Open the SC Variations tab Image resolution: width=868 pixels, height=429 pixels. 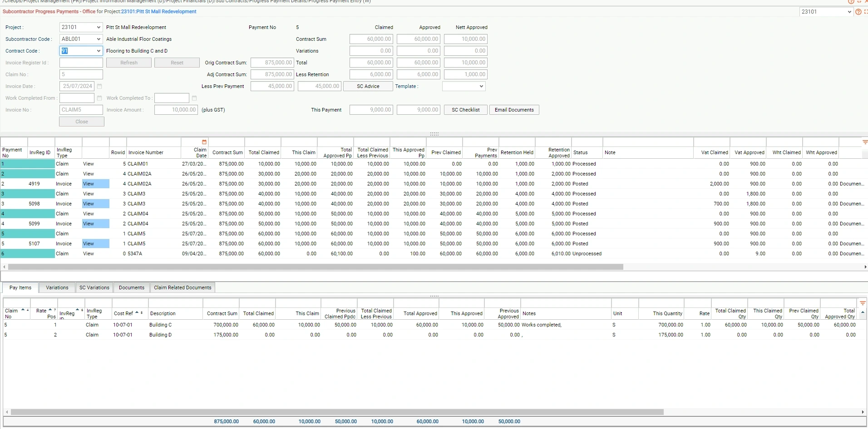(x=94, y=288)
